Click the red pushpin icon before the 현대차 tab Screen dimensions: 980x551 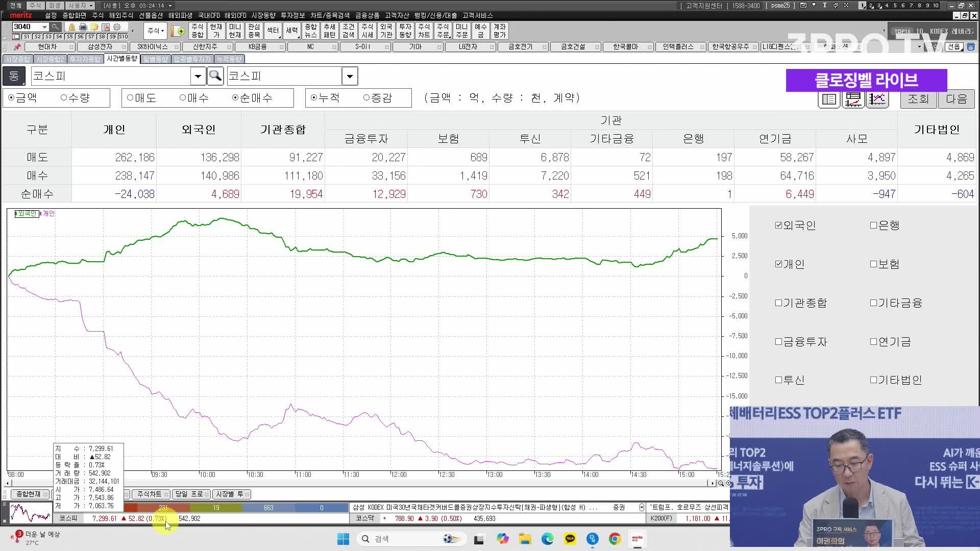pos(17,47)
